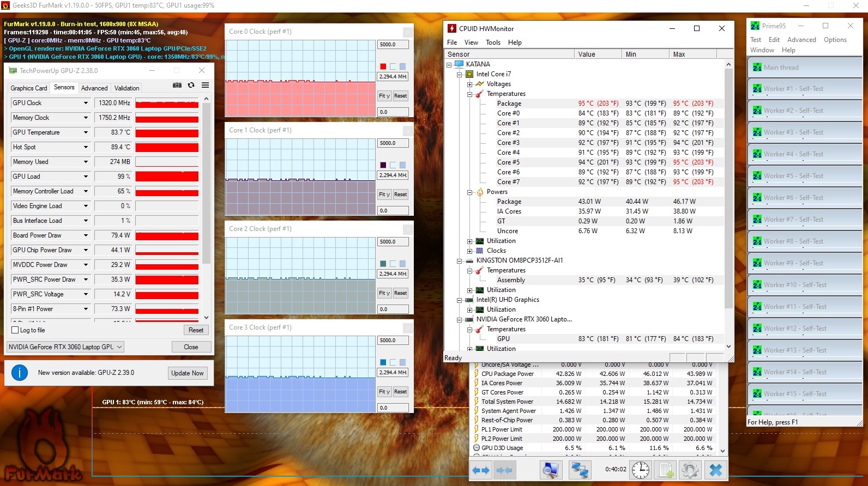
Task: Click the GPU-Z info update icon
Action: point(20,373)
